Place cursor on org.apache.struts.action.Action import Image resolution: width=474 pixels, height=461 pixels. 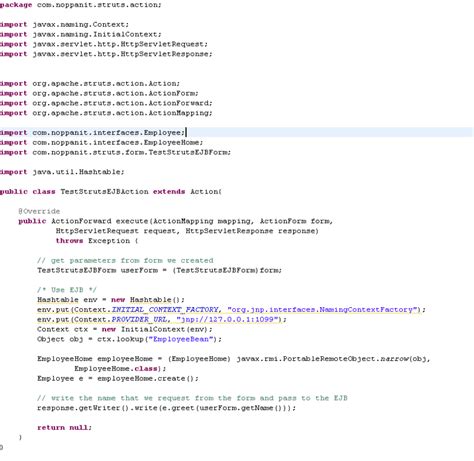[x=90, y=83]
